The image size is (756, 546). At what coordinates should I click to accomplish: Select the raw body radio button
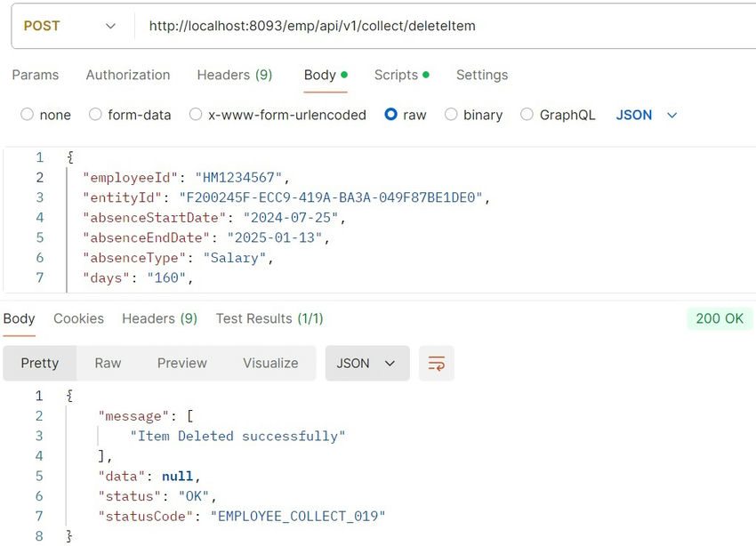pyautogui.click(x=390, y=115)
